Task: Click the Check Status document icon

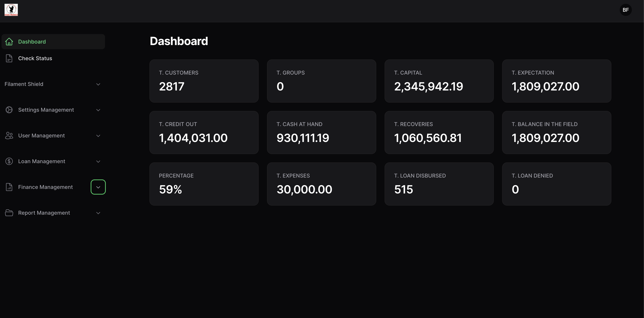Action: pyautogui.click(x=9, y=58)
